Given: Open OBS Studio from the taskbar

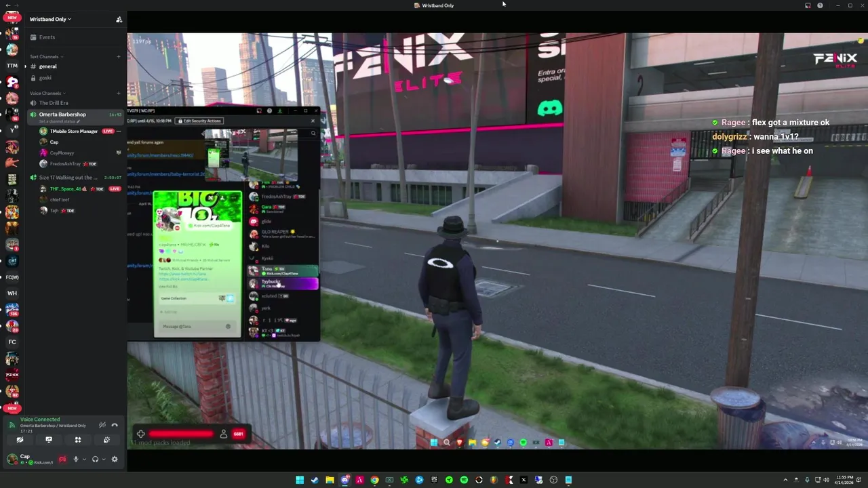Looking at the screenshot, I should (x=553, y=480).
